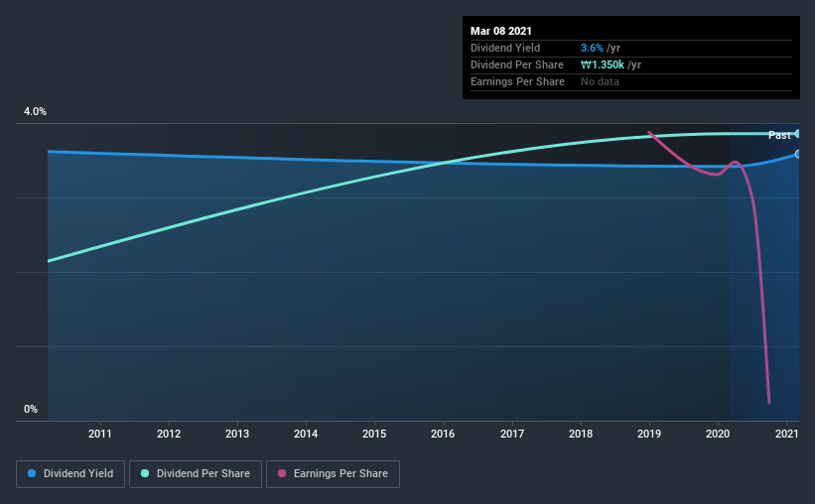The width and height of the screenshot is (815, 504).
Task: Click the pink Earnings Per Share legend dot
Action: click(x=282, y=473)
